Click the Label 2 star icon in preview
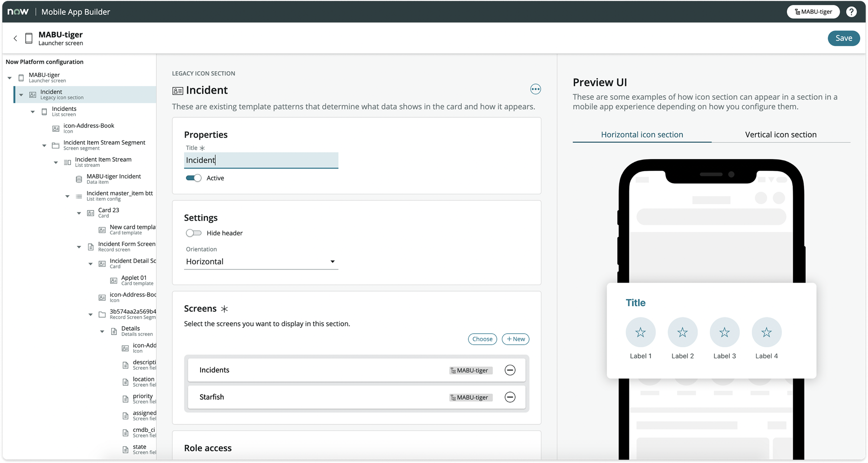The width and height of the screenshot is (868, 463). [682, 333]
